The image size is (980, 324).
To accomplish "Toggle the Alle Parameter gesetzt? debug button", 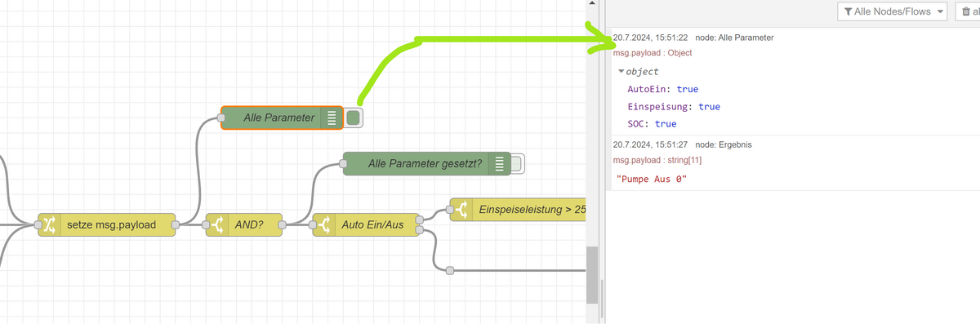I will point(516,163).
